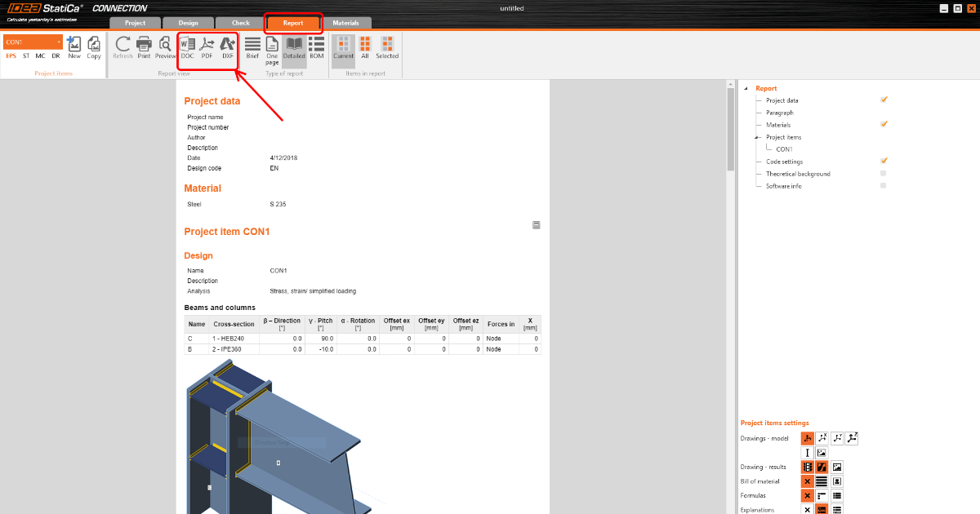The height and width of the screenshot is (514, 980).
Task: Export the report to DOC format
Action: point(187,47)
